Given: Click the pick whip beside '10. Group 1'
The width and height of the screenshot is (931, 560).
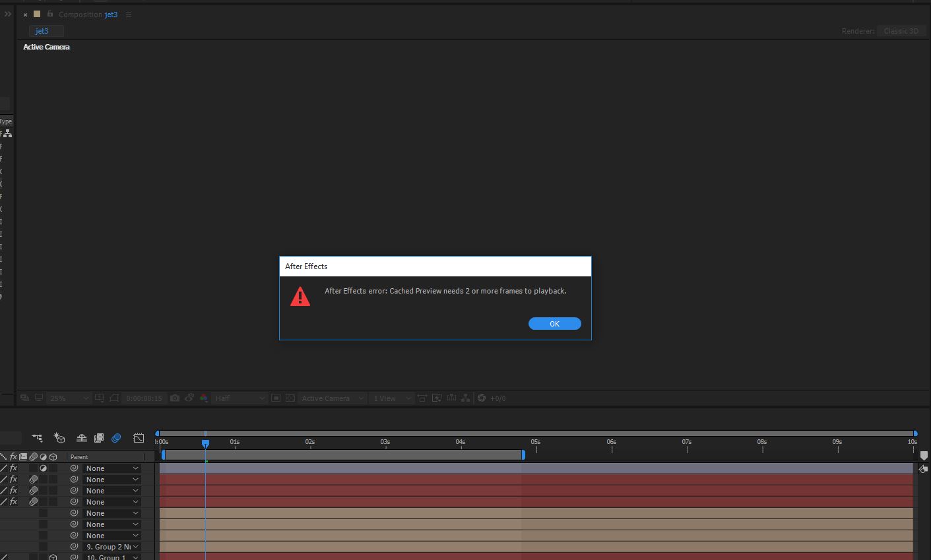Looking at the screenshot, I should pyautogui.click(x=74, y=557).
